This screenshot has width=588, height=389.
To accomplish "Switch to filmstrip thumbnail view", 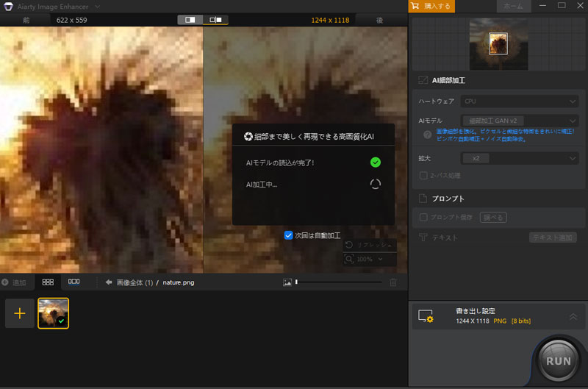I will click(73, 282).
